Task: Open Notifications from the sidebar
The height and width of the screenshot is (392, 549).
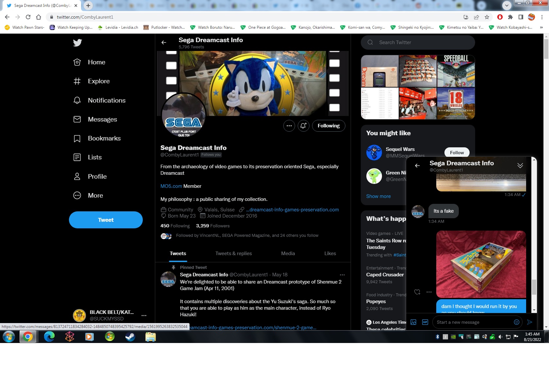Action: (99, 100)
